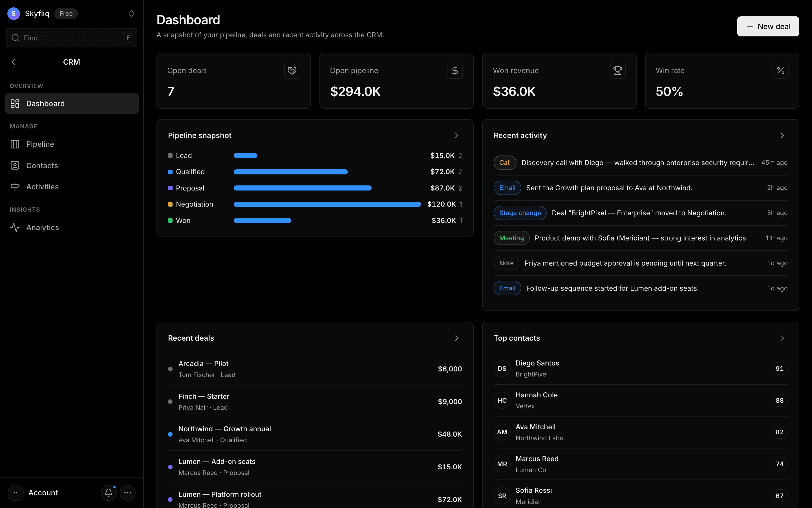
Task: Open the workspace switcher chevrons
Action: 132,14
